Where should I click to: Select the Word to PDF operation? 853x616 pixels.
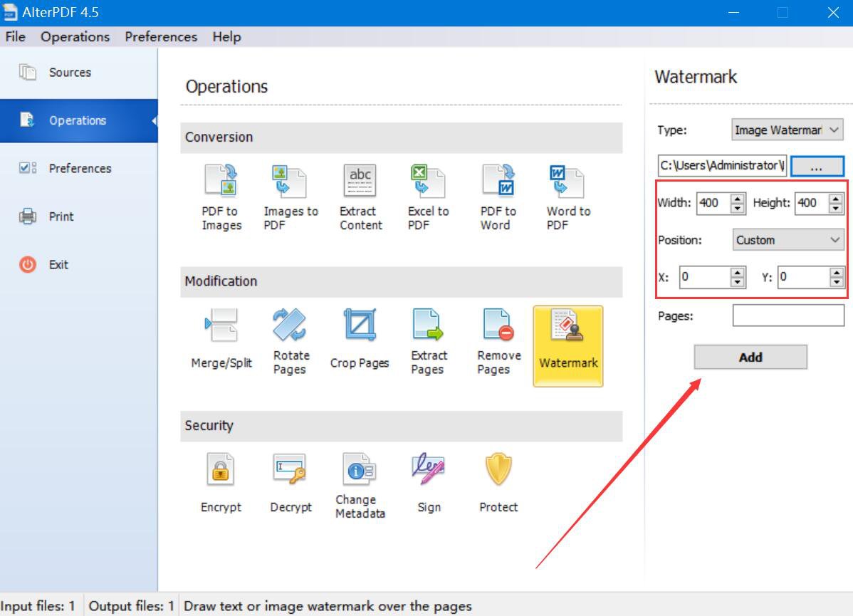[567, 197]
